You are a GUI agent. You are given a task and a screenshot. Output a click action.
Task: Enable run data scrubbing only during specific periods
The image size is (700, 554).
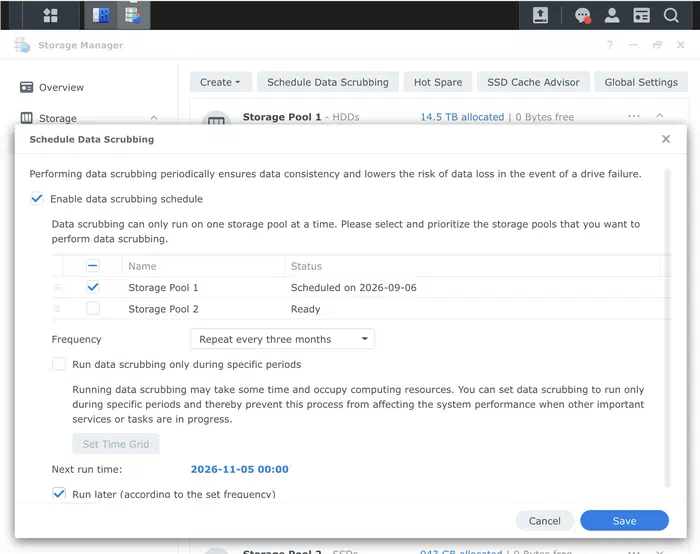click(x=59, y=364)
